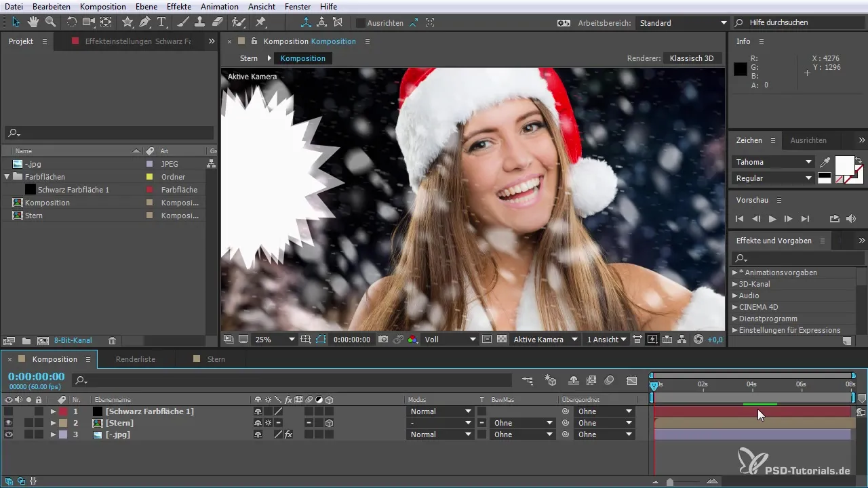Open the Animation menu
Viewport: 868px width, 488px height.
pos(220,6)
